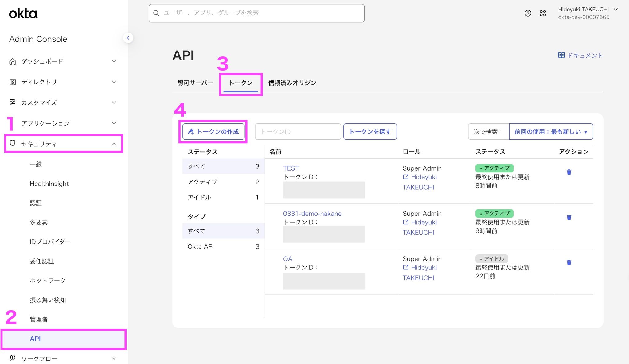Filter the status list by アイドル
629x364 pixels.
223,197
